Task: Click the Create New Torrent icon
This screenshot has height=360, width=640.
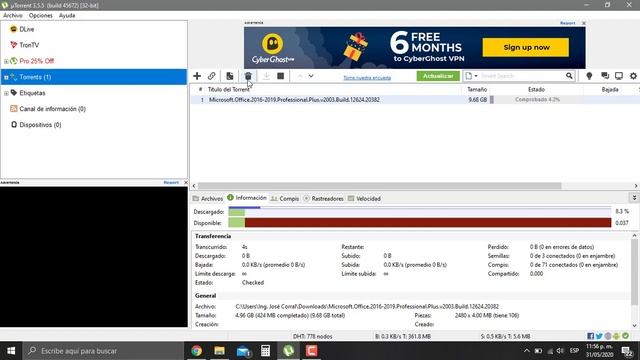Action: pos(230,76)
